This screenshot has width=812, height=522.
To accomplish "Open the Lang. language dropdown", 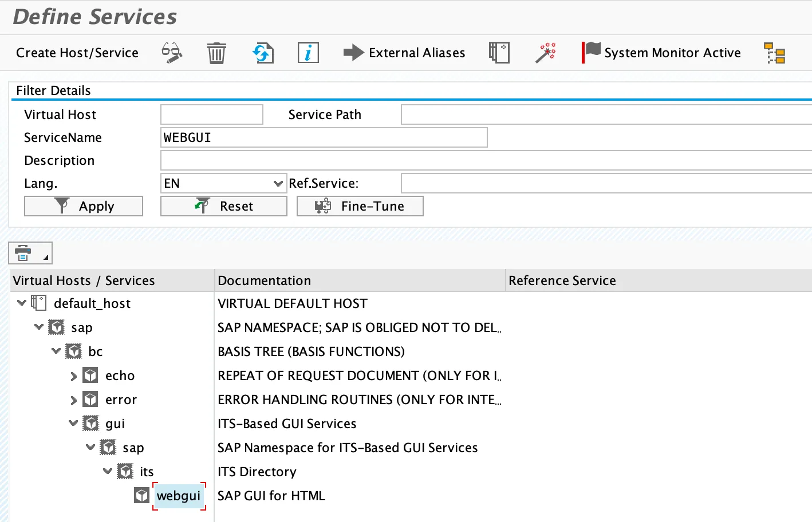I will click(278, 184).
